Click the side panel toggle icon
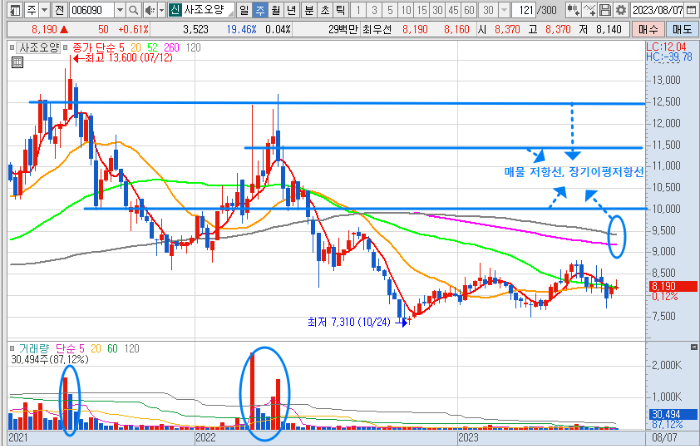Screen dimensions: 700x446 click(15, 10)
